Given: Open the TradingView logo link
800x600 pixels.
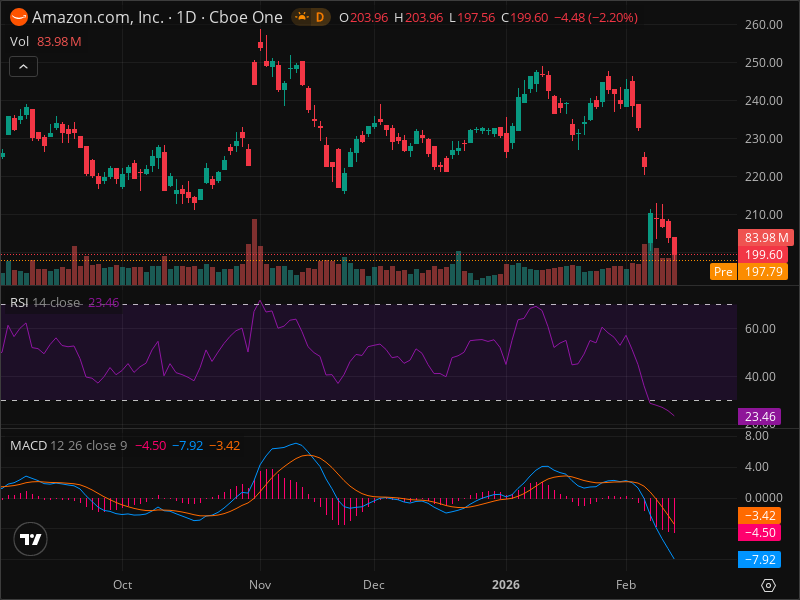Looking at the screenshot, I should click(x=31, y=539).
